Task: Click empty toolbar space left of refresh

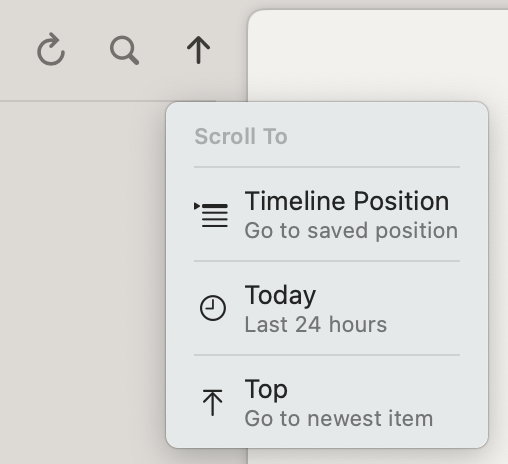Action: (x=17, y=50)
